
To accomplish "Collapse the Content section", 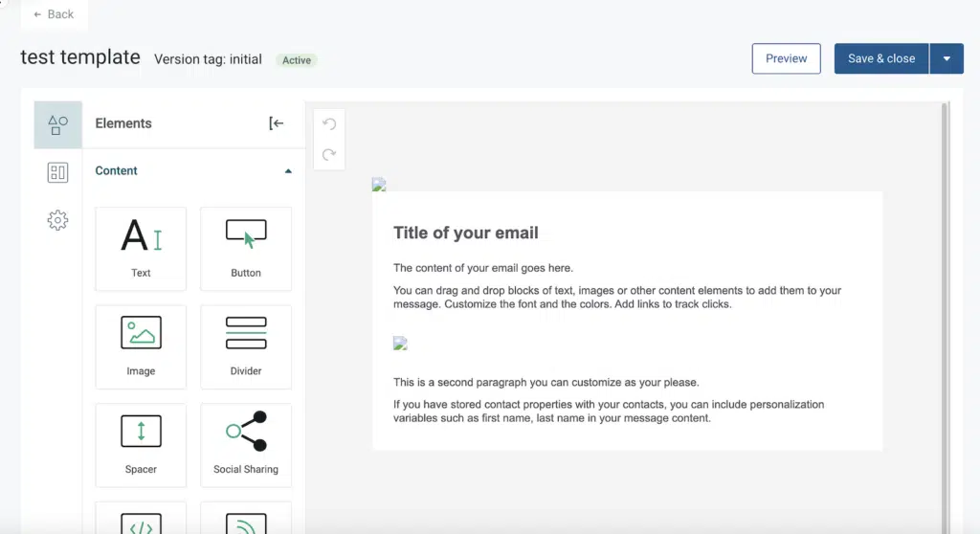I will click(288, 170).
